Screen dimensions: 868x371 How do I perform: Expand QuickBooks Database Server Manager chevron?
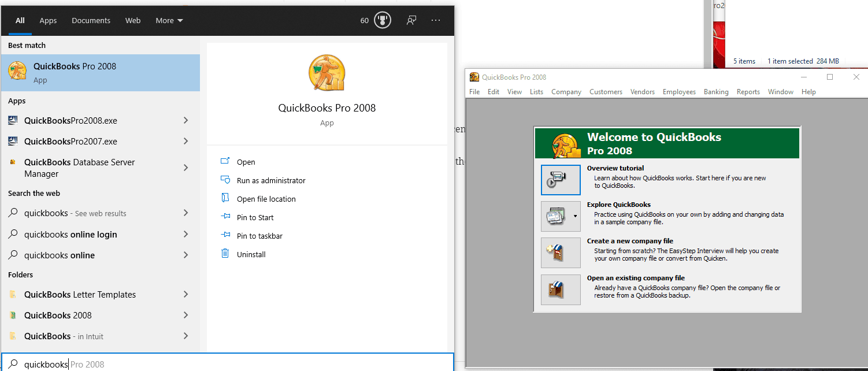point(186,168)
